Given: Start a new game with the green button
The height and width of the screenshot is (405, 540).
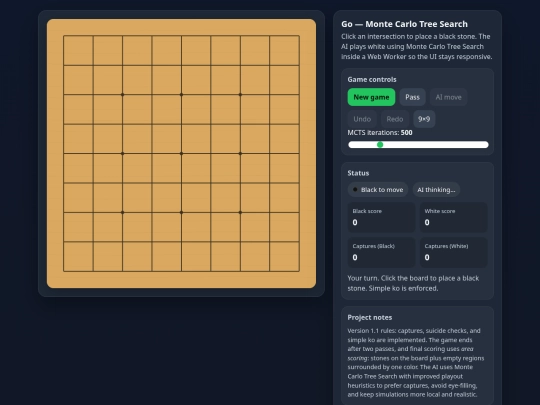Looking at the screenshot, I should [x=371, y=97].
